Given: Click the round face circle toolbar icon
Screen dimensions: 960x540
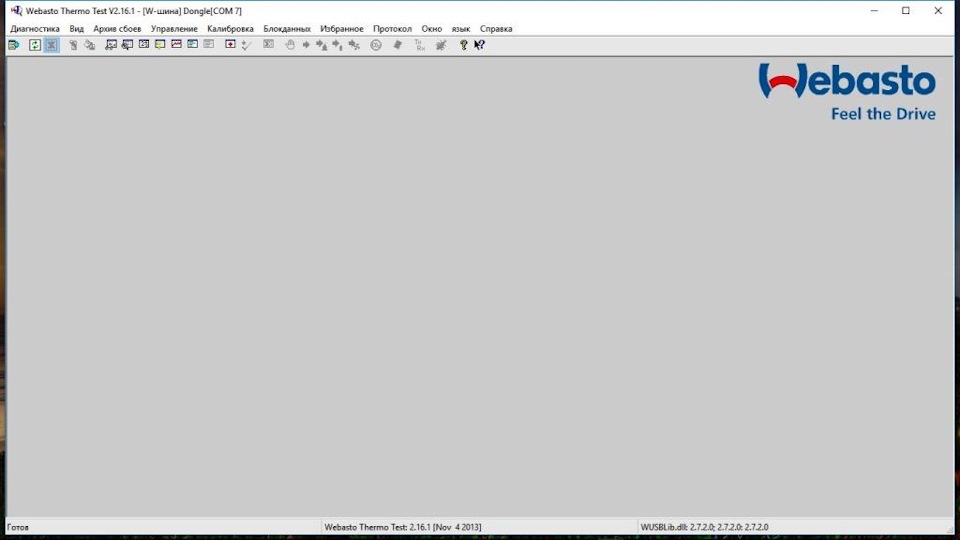Looking at the screenshot, I should (376, 45).
